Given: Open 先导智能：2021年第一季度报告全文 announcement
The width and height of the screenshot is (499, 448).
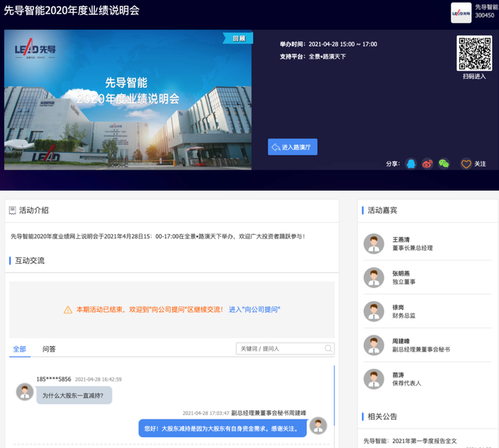Looking at the screenshot, I should (x=410, y=441).
